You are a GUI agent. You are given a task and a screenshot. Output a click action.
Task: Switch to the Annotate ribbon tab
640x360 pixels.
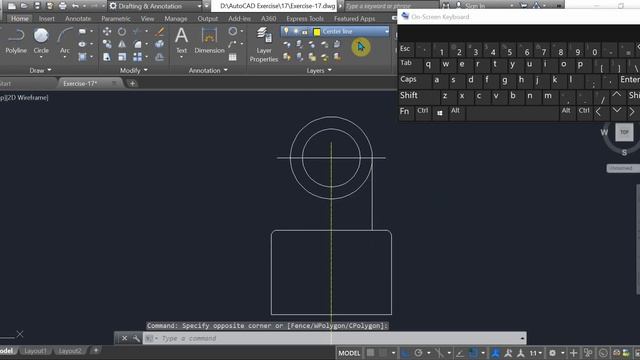(x=78, y=19)
